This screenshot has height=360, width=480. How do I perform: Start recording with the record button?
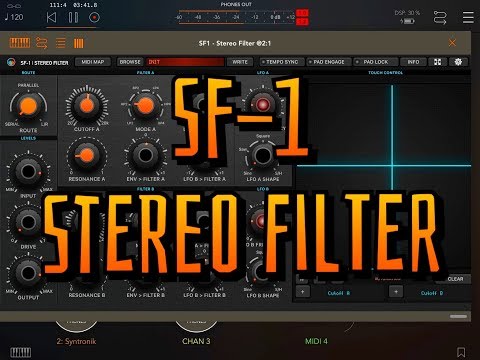[x=94, y=17]
